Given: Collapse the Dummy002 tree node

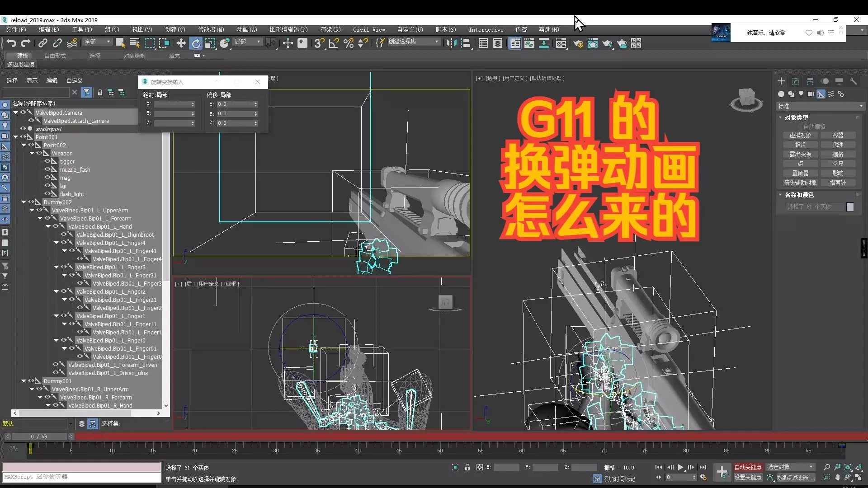Looking at the screenshot, I should coord(24,202).
